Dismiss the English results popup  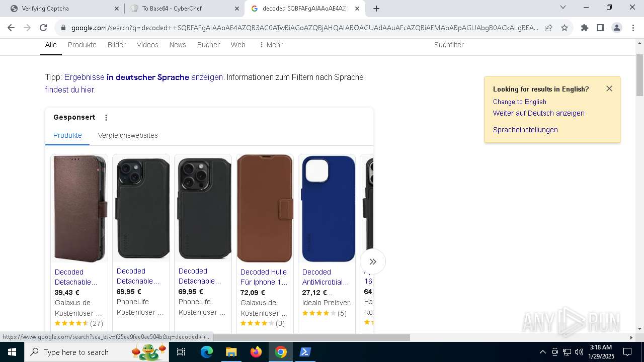(x=609, y=88)
